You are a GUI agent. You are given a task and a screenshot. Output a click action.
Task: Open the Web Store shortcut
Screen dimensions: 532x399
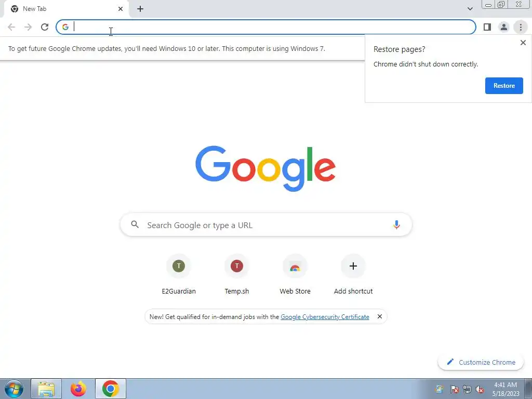(295, 275)
